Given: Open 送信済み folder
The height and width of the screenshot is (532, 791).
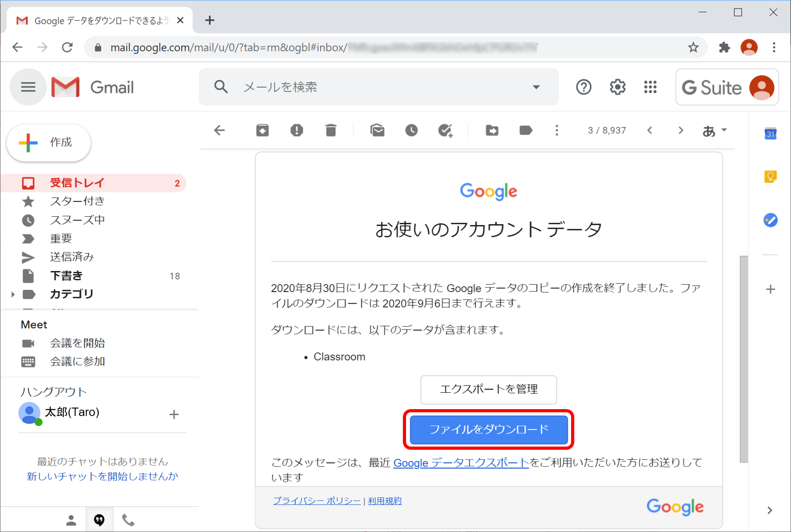Looking at the screenshot, I should tap(72, 257).
